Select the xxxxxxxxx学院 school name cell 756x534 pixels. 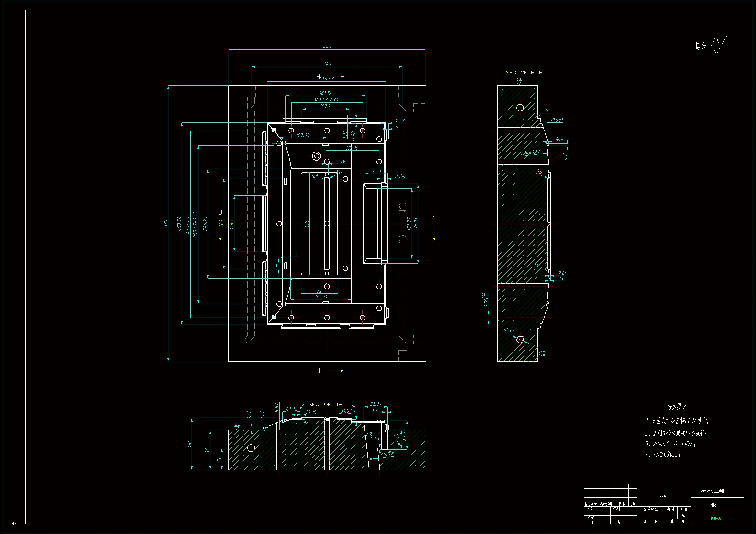(712, 492)
